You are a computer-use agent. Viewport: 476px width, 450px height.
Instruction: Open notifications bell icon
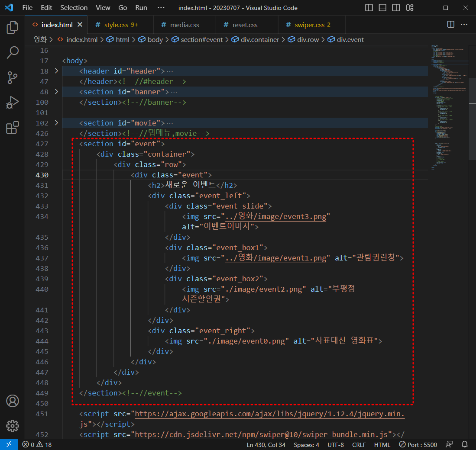(464, 444)
